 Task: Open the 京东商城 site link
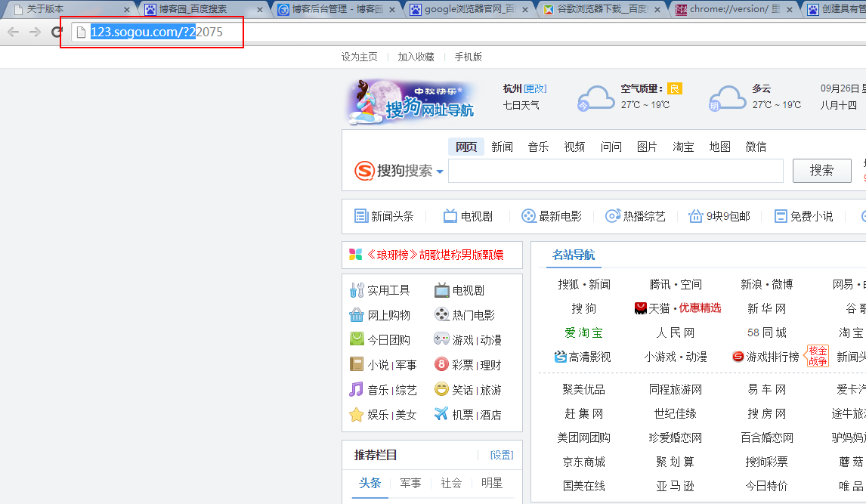[x=584, y=462]
